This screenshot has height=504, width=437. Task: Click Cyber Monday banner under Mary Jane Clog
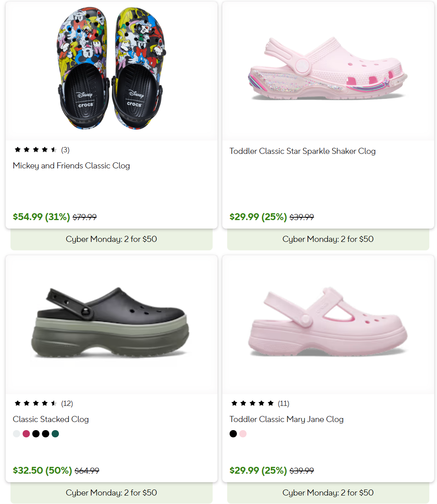click(328, 493)
